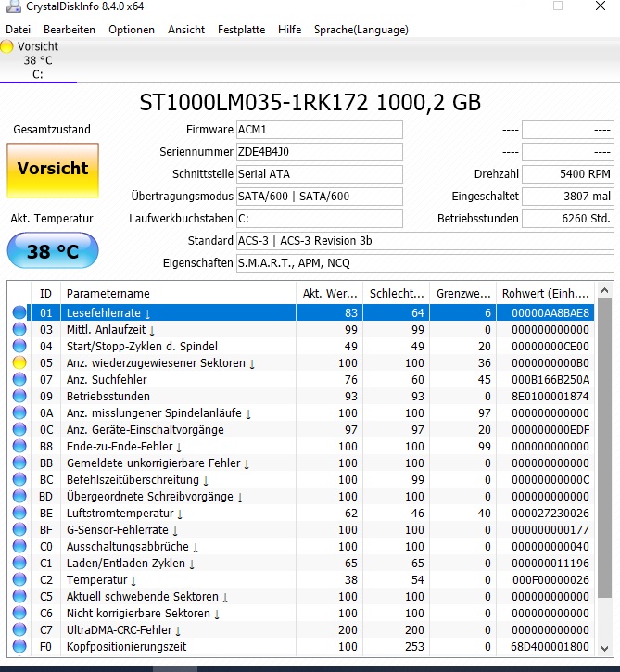Screen dimensions: 620x672
Task: Click the yellow status circle beside Vorsicht drive
Action: click(6, 46)
